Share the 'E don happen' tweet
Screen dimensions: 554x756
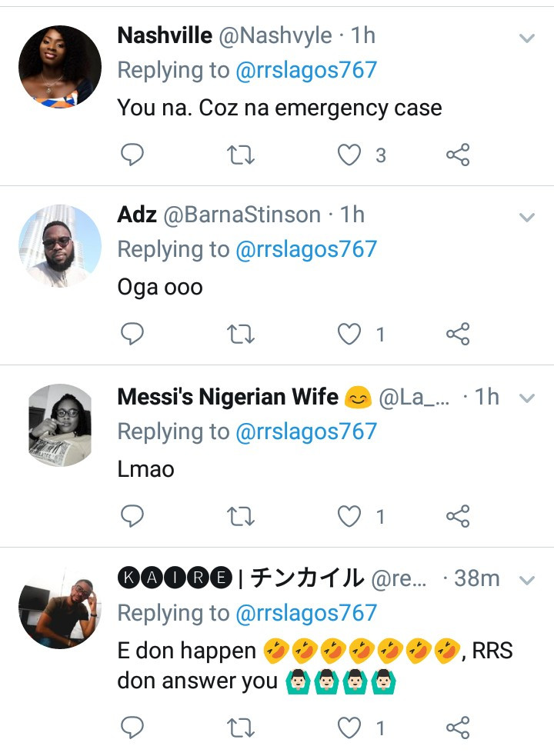(x=458, y=727)
